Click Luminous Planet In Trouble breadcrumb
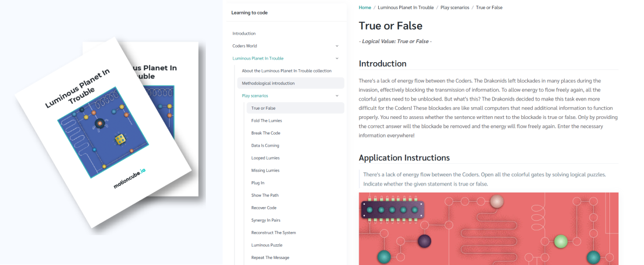 coord(406,8)
